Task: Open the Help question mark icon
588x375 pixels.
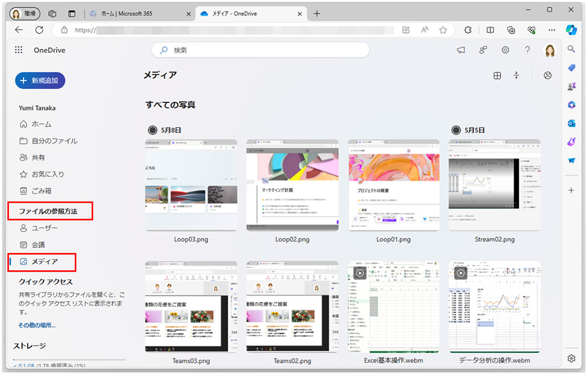Action: click(x=527, y=50)
